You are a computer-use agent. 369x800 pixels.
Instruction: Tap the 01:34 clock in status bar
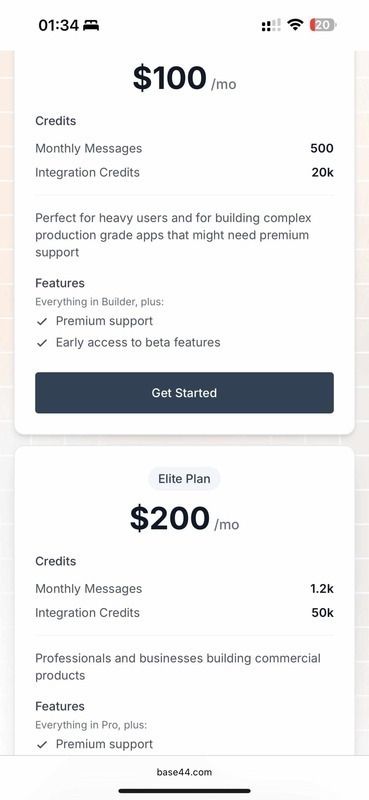tap(59, 25)
